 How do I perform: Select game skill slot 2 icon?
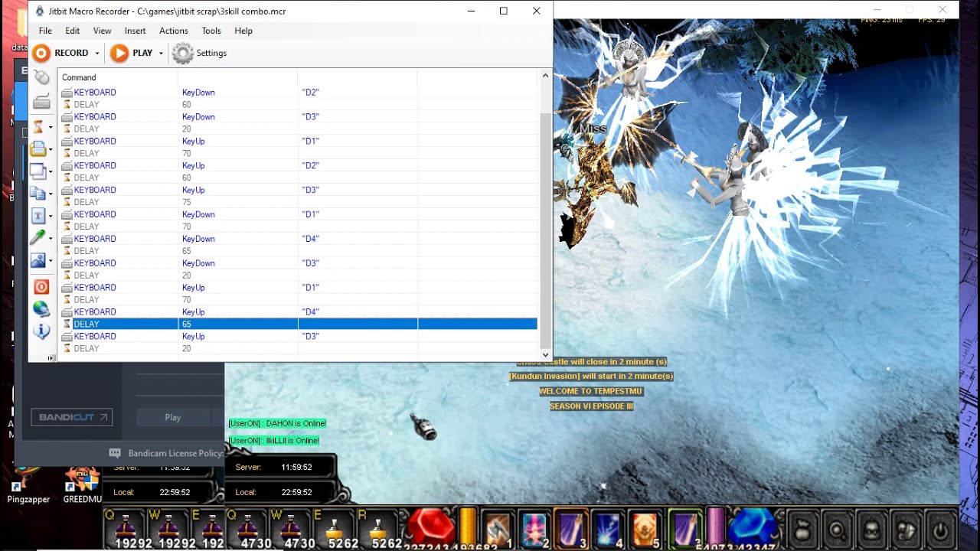pyautogui.click(x=535, y=529)
